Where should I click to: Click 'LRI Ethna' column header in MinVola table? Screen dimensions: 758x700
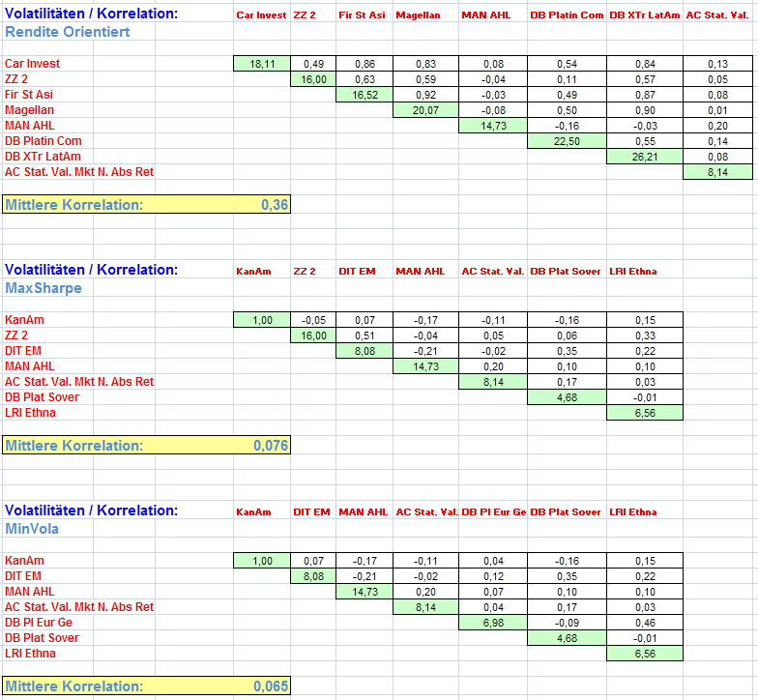[632, 512]
